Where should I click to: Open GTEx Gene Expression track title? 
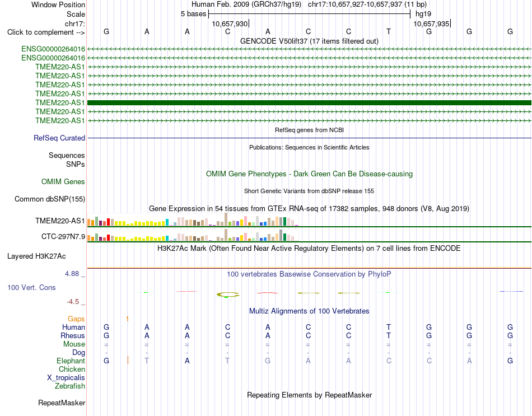309,208
